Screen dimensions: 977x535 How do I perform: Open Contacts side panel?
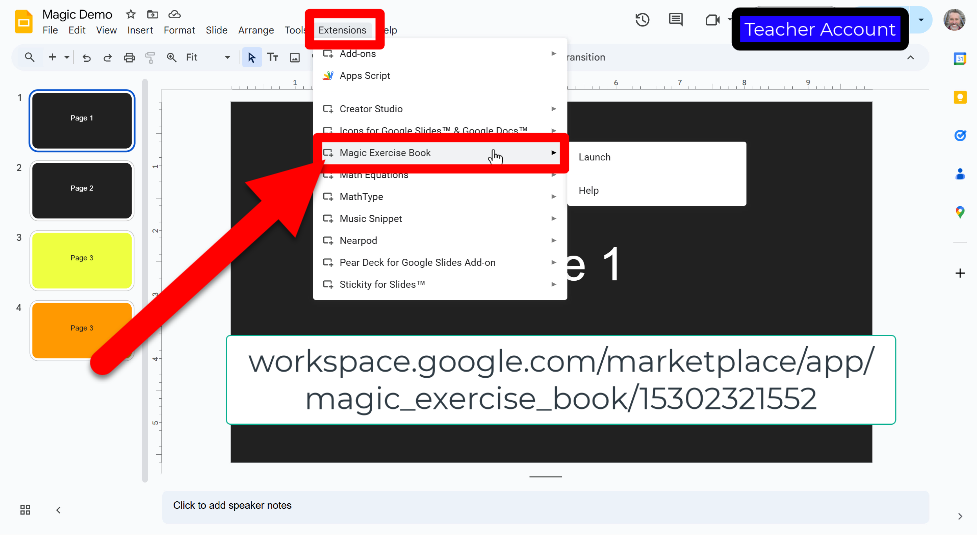coord(960,174)
